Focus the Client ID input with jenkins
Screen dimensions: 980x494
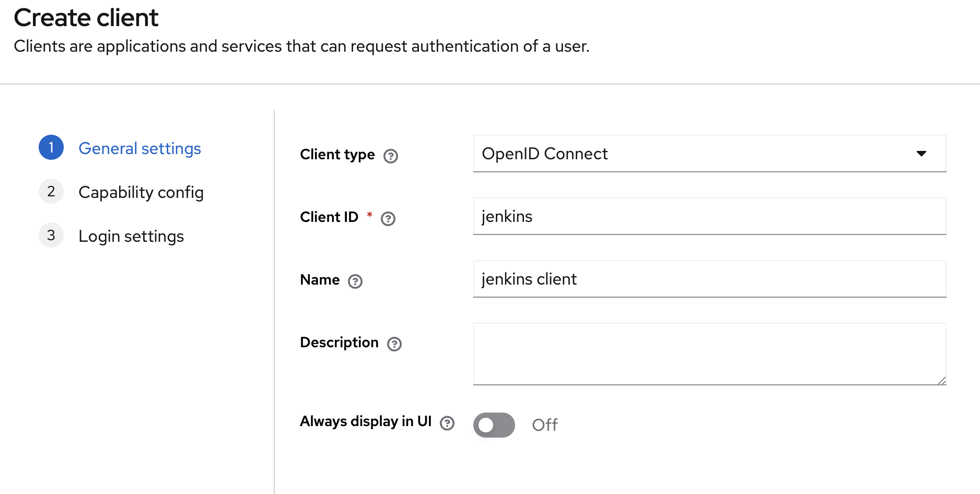[710, 216]
